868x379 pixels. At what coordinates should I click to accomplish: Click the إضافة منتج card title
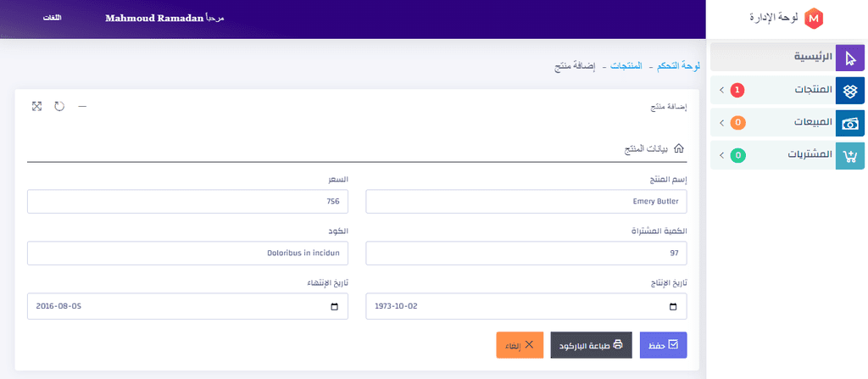[668, 106]
